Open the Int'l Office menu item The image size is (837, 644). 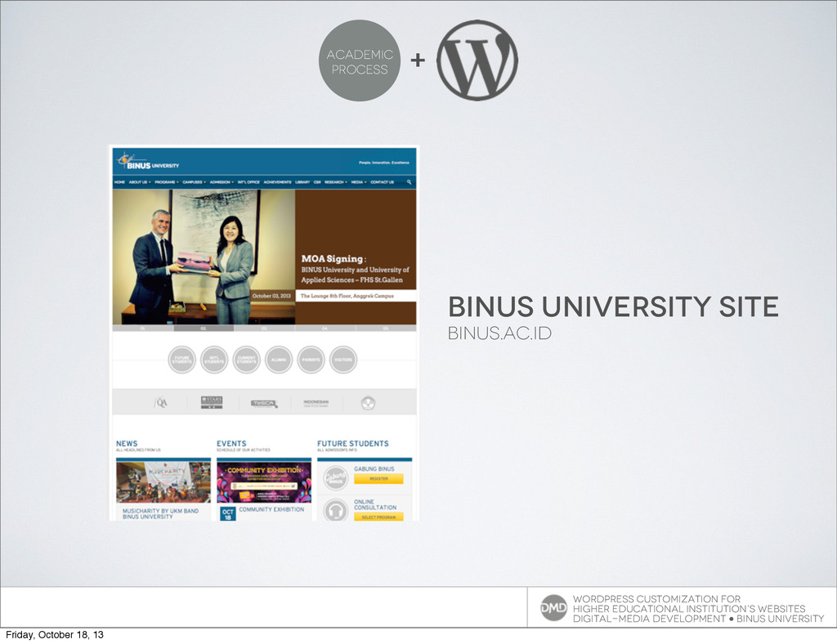pyautogui.click(x=248, y=182)
